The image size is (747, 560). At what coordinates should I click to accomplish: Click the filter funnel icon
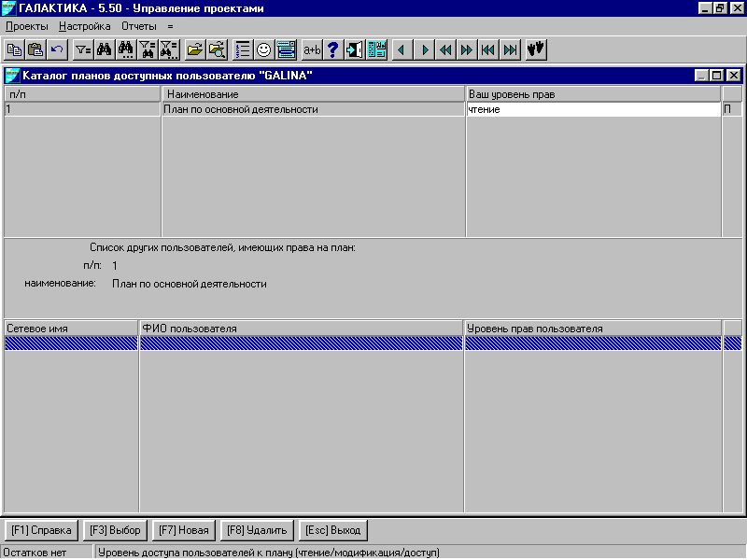tap(83, 49)
